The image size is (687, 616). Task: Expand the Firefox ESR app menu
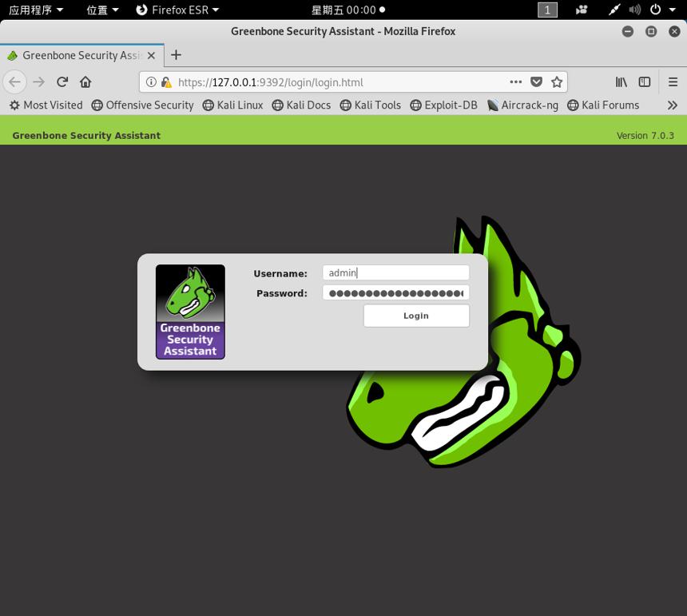coord(177,10)
